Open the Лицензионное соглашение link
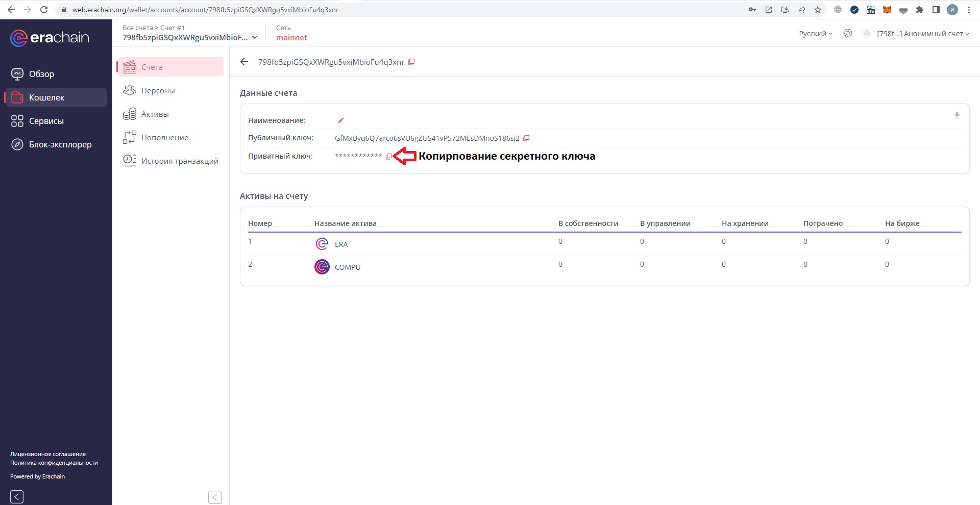The height and width of the screenshot is (505, 980). click(48, 454)
